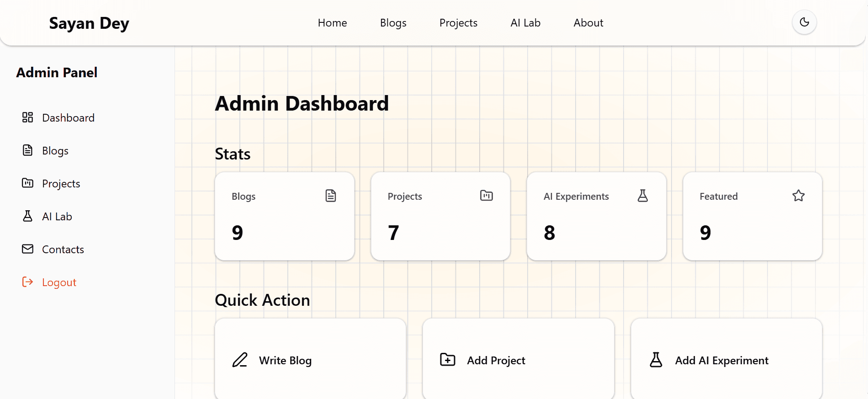This screenshot has width=868, height=399.
Task: Click the Blogs document icon in sidebar
Action: click(x=27, y=150)
